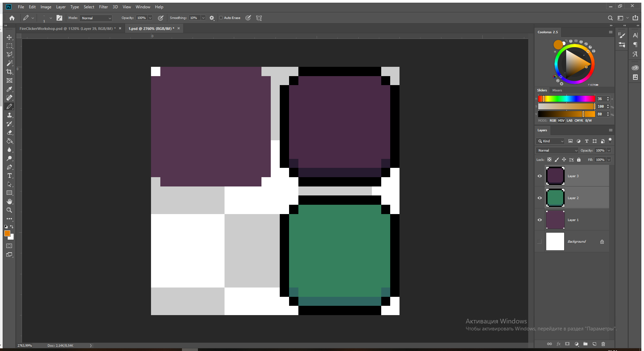Open the layer Fill dropdown arrow
Screen dimensions: 644x351
[609, 160]
